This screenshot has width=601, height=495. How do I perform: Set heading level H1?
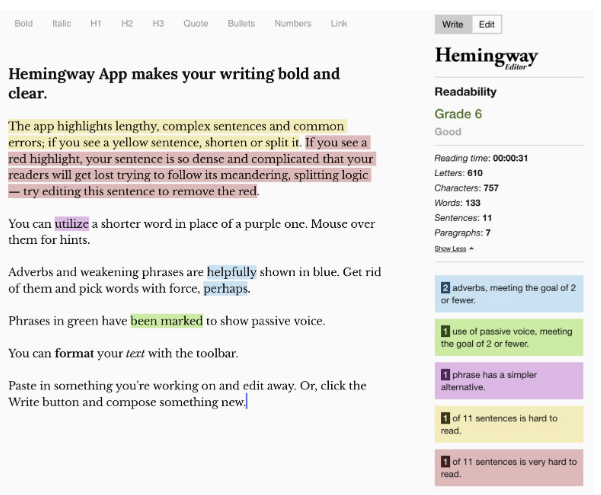coord(95,23)
